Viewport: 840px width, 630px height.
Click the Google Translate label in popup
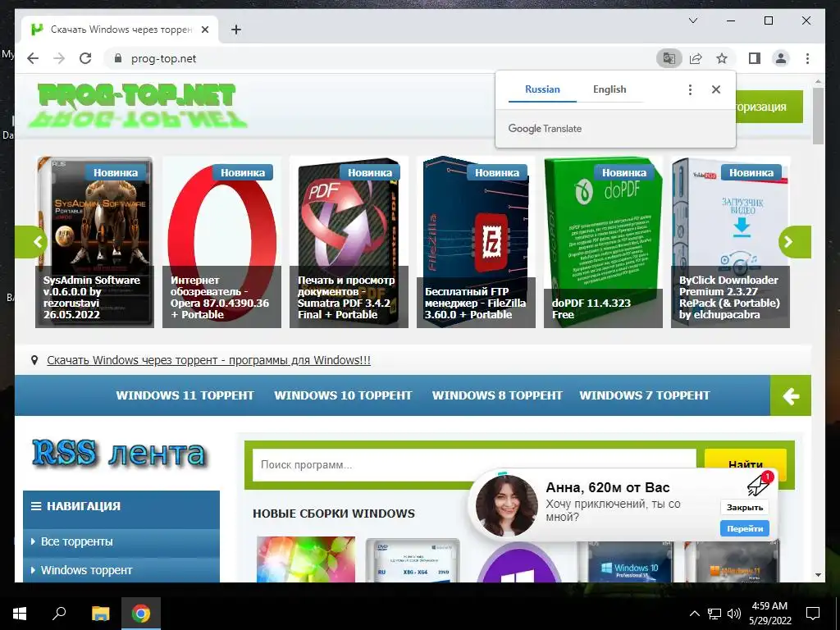coord(545,129)
